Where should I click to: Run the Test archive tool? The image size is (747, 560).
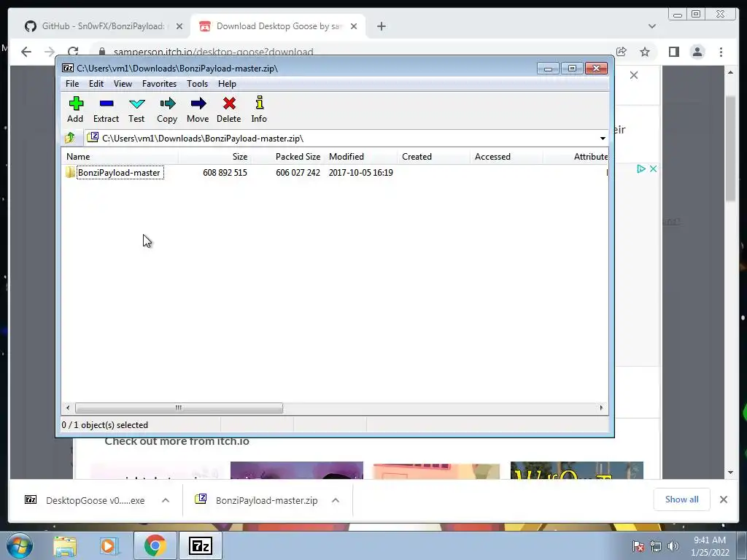[x=136, y=109]
